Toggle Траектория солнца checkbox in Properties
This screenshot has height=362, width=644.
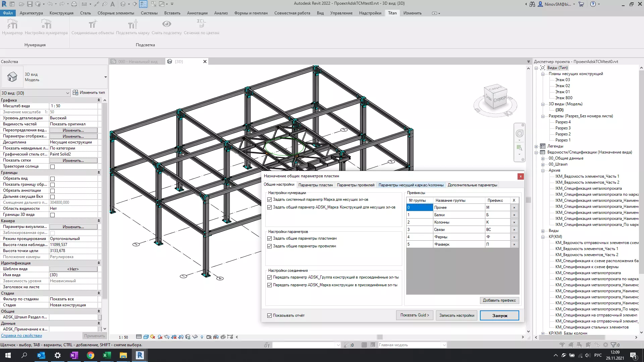coord(53,166)
